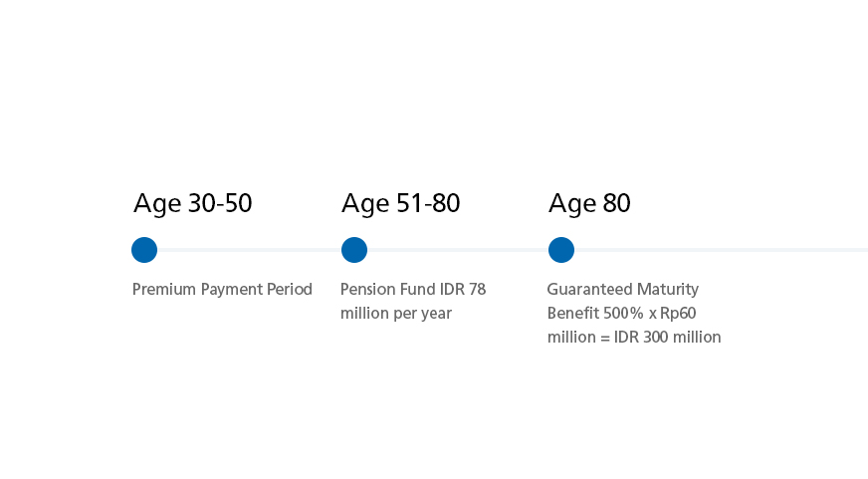868x479 pixels.
Task: Click the Age 80 blue timeline dot
Action: click(x=561, y=250)
